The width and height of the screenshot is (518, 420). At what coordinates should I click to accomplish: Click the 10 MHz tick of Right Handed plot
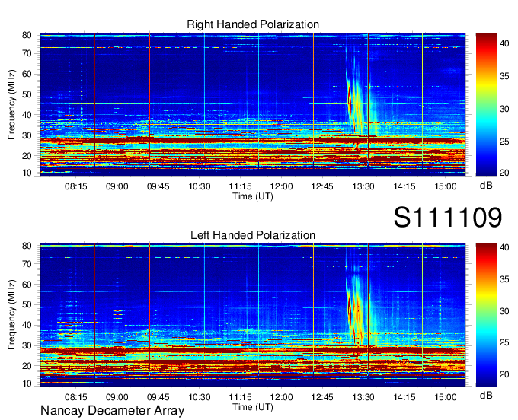point(27,173)
